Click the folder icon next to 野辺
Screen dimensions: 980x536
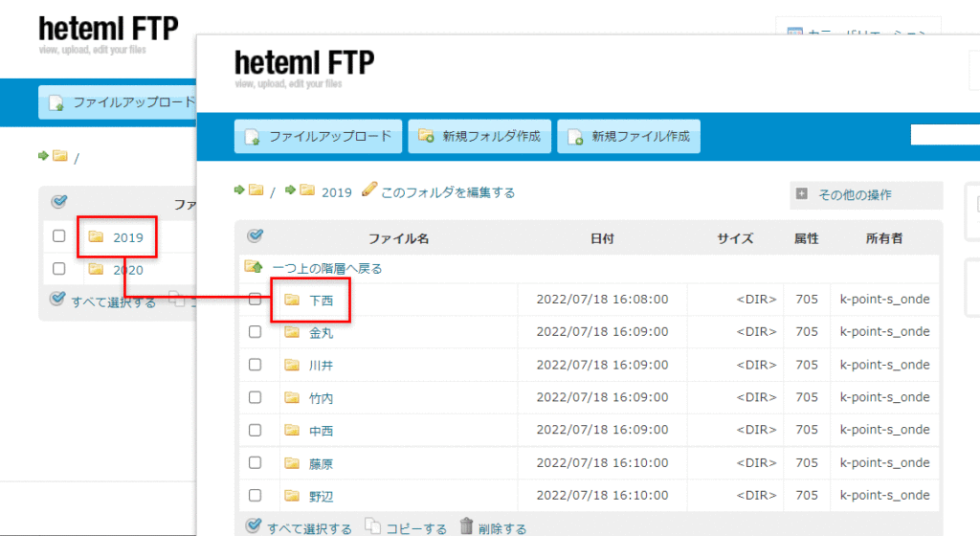[292, 495]
